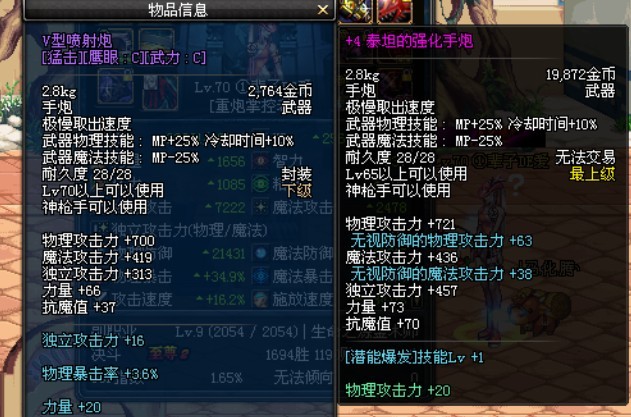This screenshot has height=417, width=631.
Task: Click the 施放速度 face icon
Action: (x=260, y=299)
